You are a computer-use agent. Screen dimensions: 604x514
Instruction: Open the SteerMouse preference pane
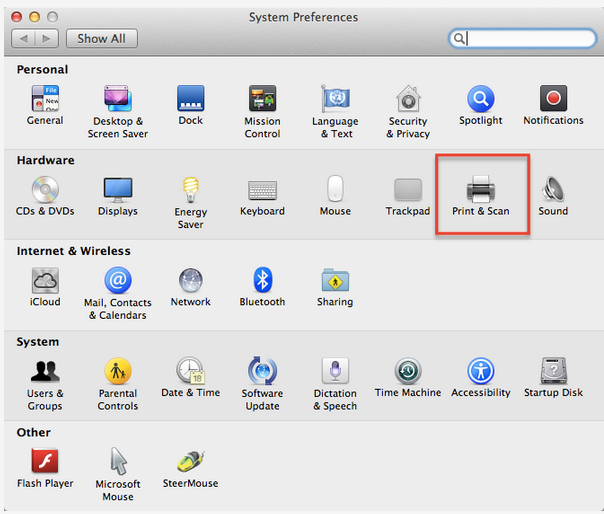click(x=190, y=462)
